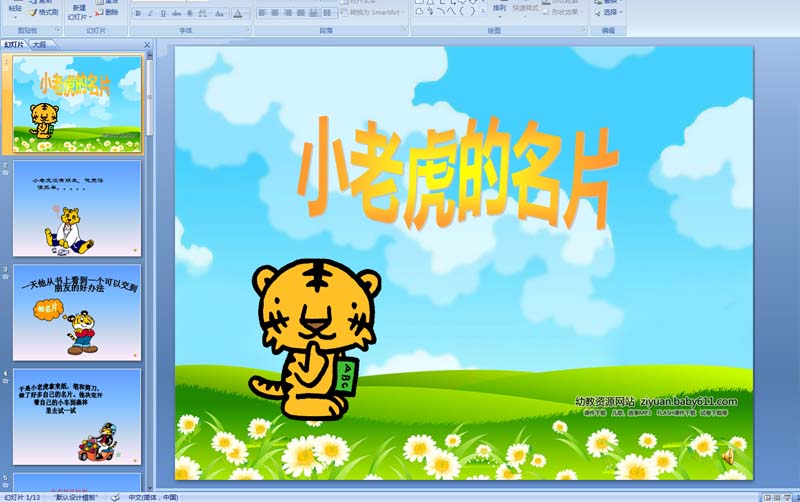Select the partially visible slide 5 thumbnail
The image size is (800, 502).
pyautogui.click(x=77, y=482)
